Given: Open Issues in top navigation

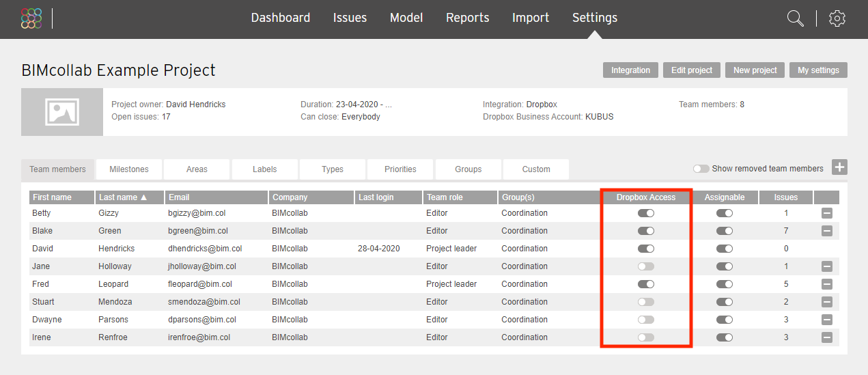Looking at the screenshot, I should pos(350,18).
